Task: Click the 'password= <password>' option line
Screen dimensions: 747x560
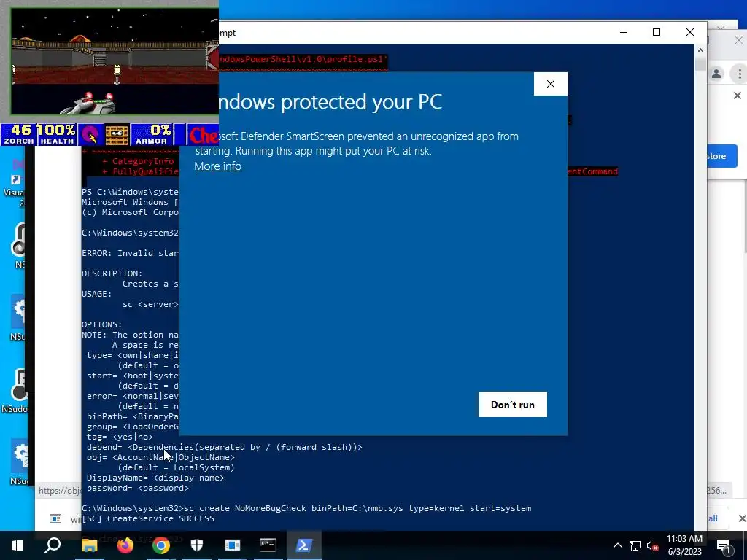Action: click(x=138, y=488)
